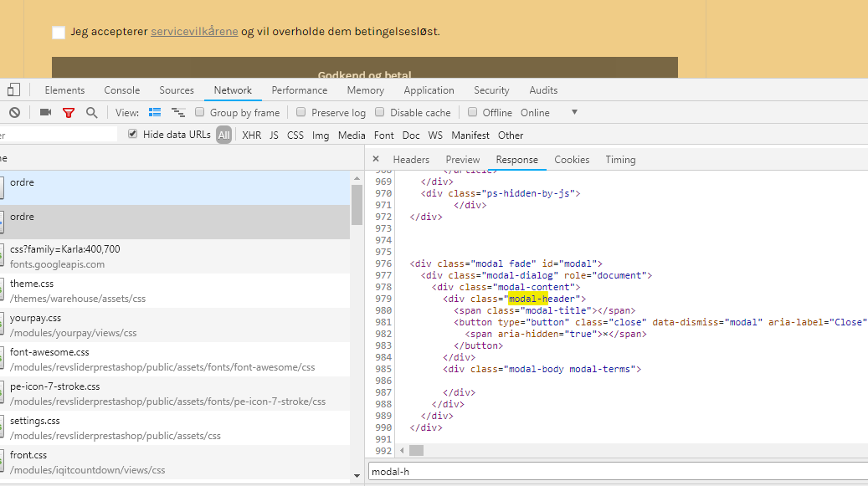Switch to the Console tab
The height and width of the screenshot is (486, 868).
(122, 90)
